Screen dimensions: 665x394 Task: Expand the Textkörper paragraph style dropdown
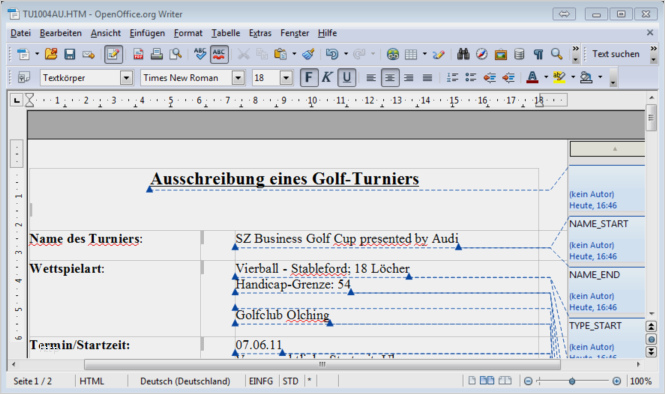click(x=126, y=78)
